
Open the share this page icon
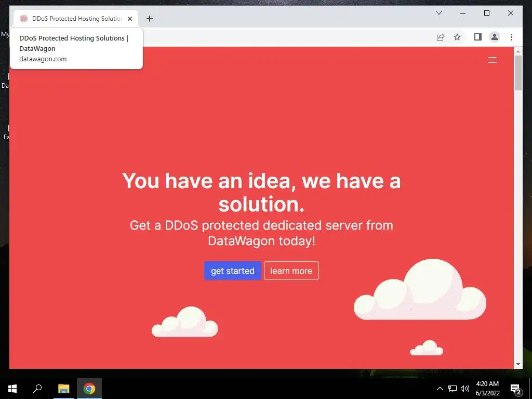(441, 37)
